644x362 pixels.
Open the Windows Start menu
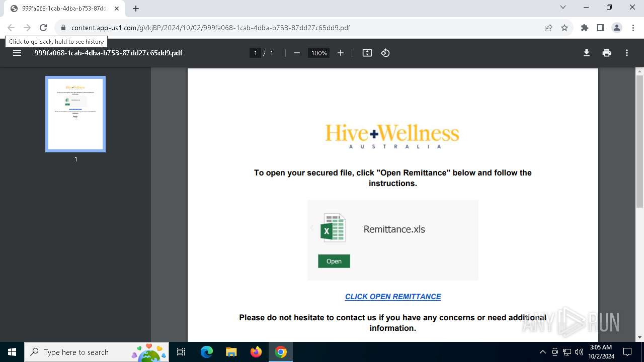point(12,352)
